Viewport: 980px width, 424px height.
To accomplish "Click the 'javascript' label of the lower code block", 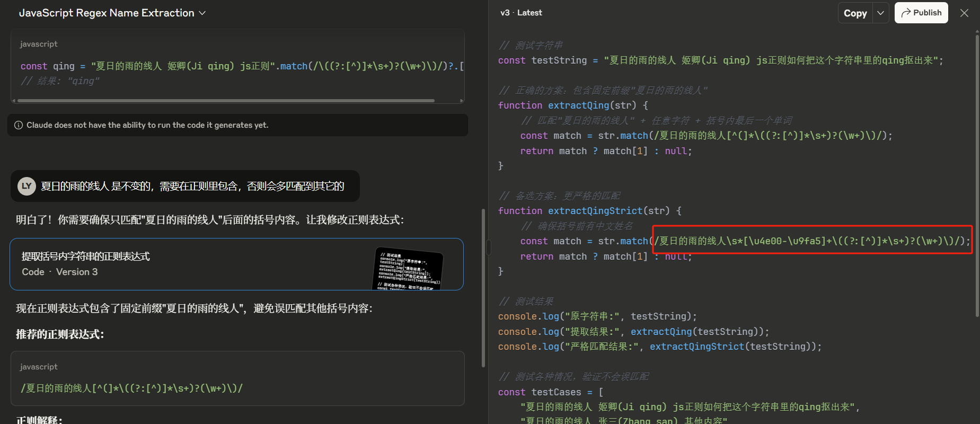I will [39, 367].
